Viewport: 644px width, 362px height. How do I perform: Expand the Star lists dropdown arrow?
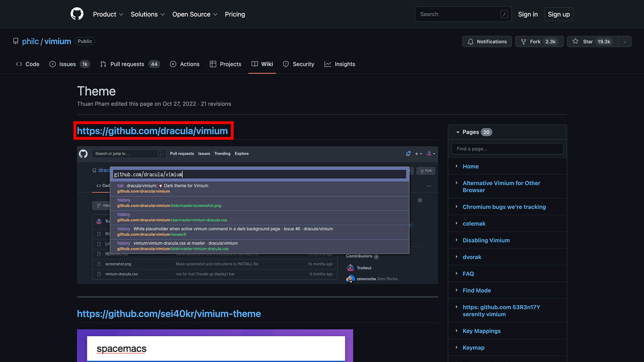tap(625, 41)
